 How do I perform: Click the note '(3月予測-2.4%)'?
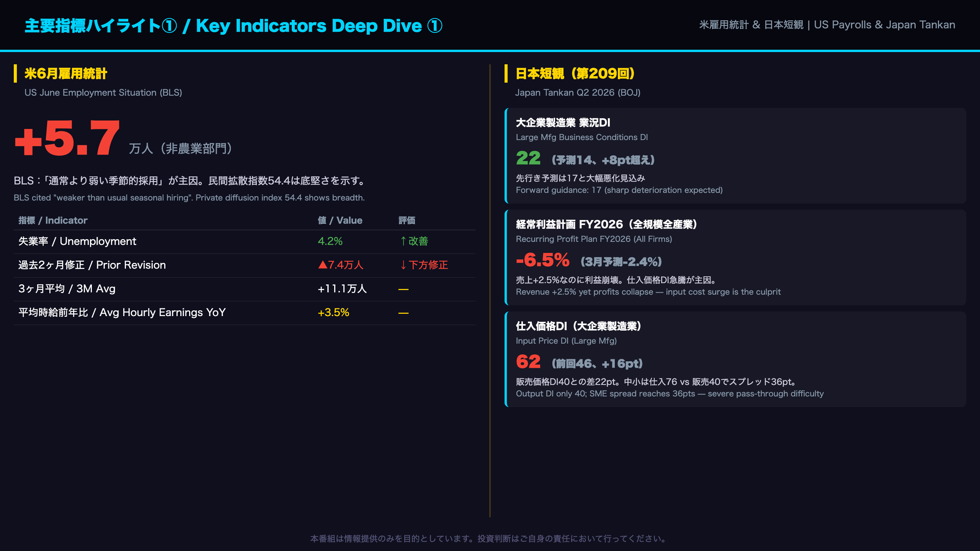coord(621,262)
